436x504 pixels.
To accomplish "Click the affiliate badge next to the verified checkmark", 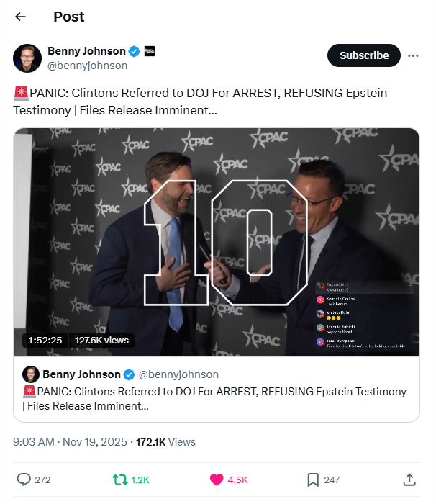I will coord(150,51).
